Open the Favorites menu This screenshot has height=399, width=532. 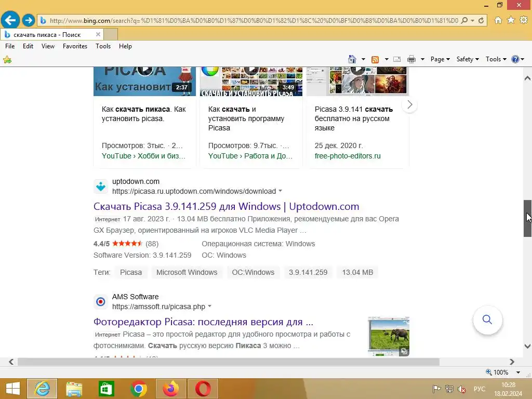click(x=75, y=46)
